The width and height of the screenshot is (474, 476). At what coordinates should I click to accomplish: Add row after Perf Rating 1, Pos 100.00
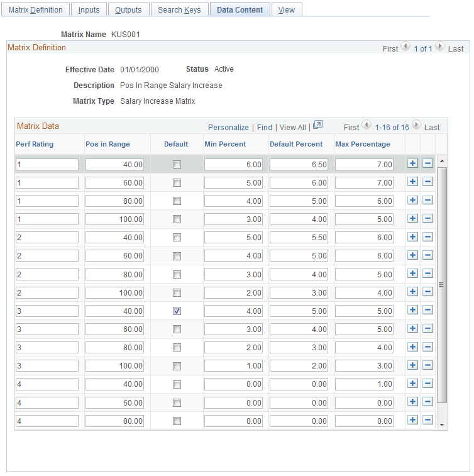(x=412, y=218)
